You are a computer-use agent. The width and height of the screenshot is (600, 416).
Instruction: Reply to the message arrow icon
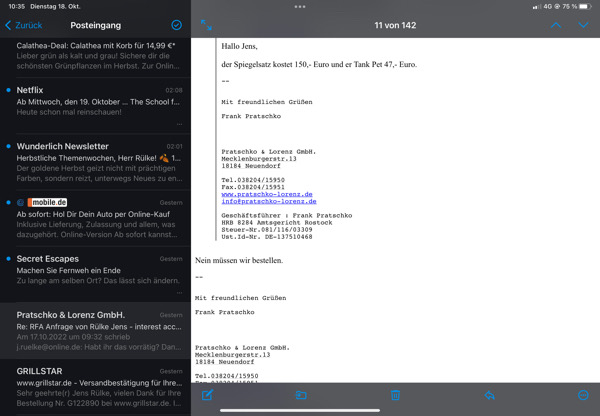[x=489, y=395]
